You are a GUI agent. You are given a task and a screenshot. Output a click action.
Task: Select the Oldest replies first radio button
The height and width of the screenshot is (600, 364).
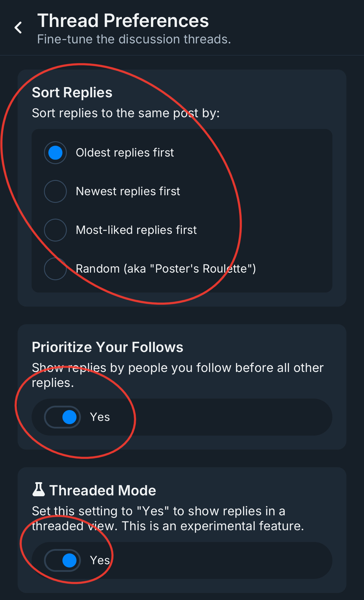coord(55,153)
